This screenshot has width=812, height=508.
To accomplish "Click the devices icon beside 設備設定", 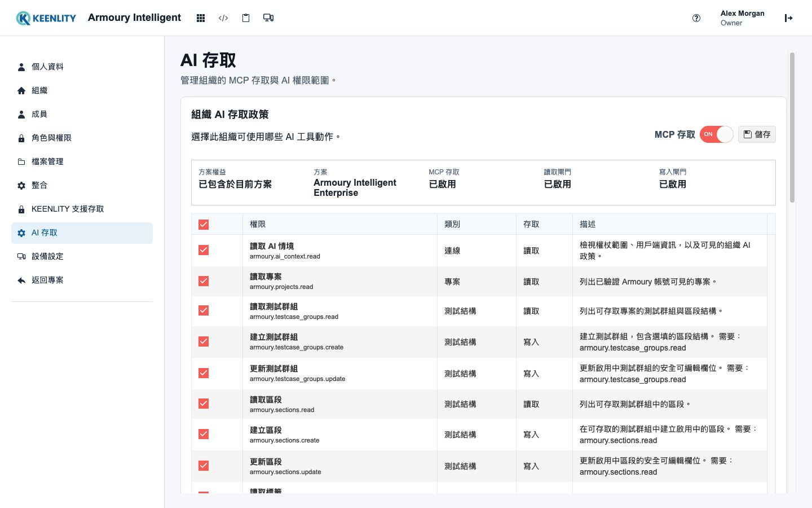I will point(21,256).
